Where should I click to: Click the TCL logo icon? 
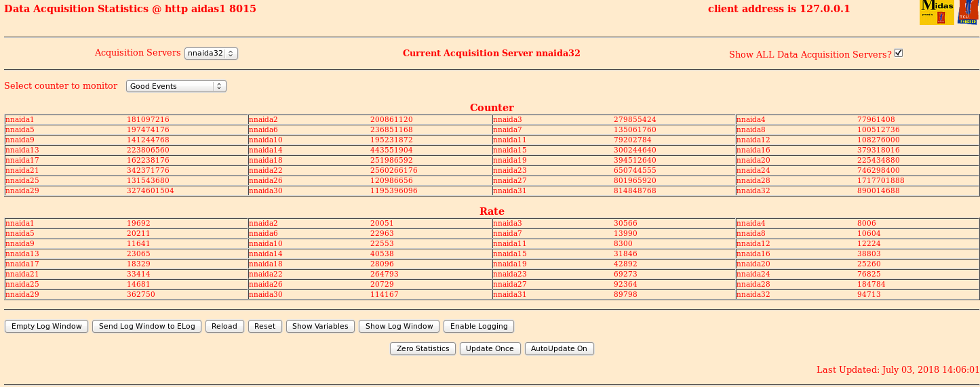click(x=968, y=12)
